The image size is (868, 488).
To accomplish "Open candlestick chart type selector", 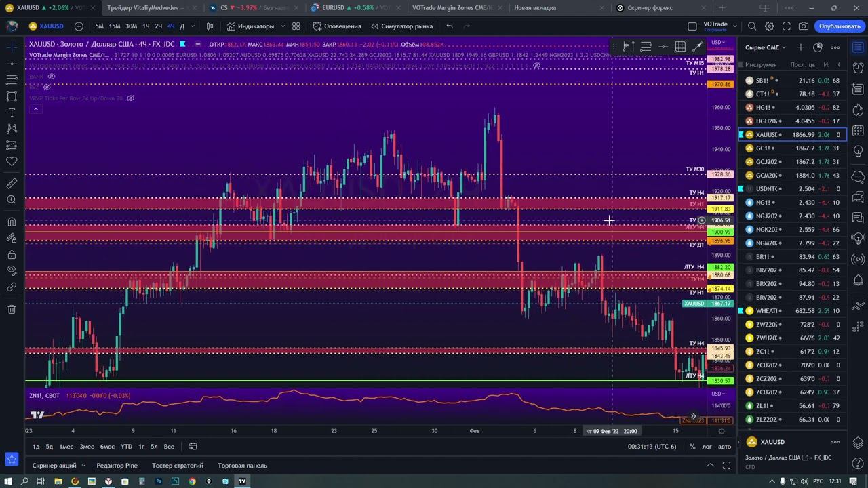I will [210, 26].
